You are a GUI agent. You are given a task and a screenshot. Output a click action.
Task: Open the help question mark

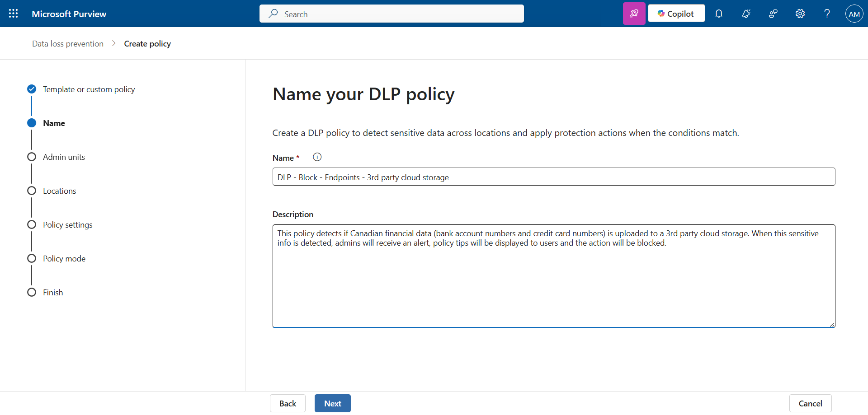coord(827,14)
